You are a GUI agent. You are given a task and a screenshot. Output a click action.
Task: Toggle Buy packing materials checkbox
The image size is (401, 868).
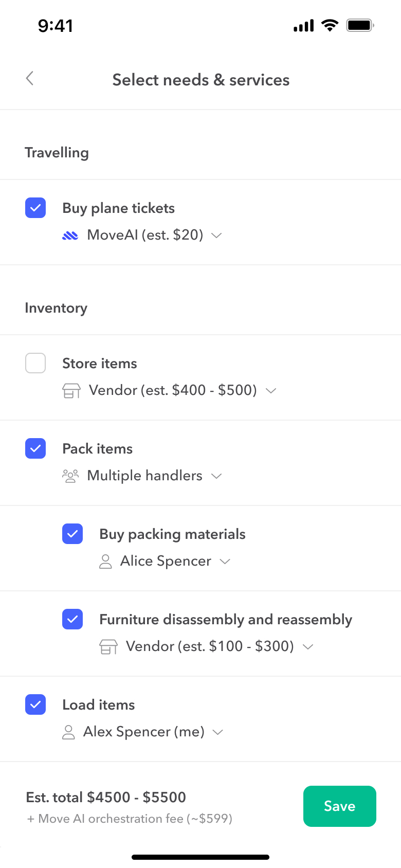(72, 534)
